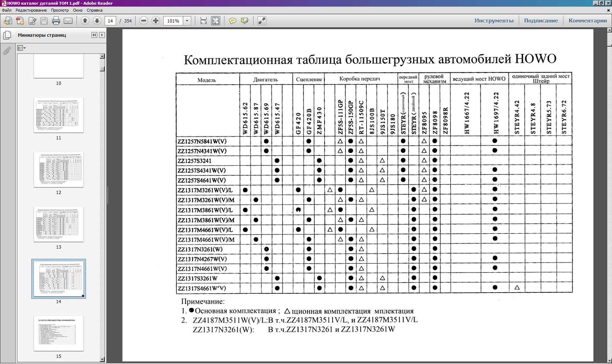Click the email envelope icon
612x364 pixels.
pyautogui.click(x=68, y=21)
